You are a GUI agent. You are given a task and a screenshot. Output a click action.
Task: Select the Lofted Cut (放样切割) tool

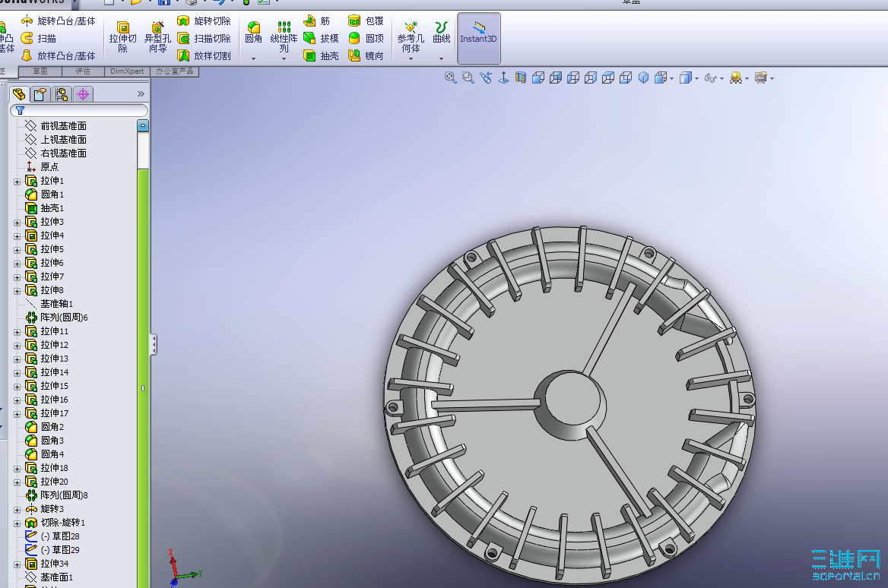[204, 56]
